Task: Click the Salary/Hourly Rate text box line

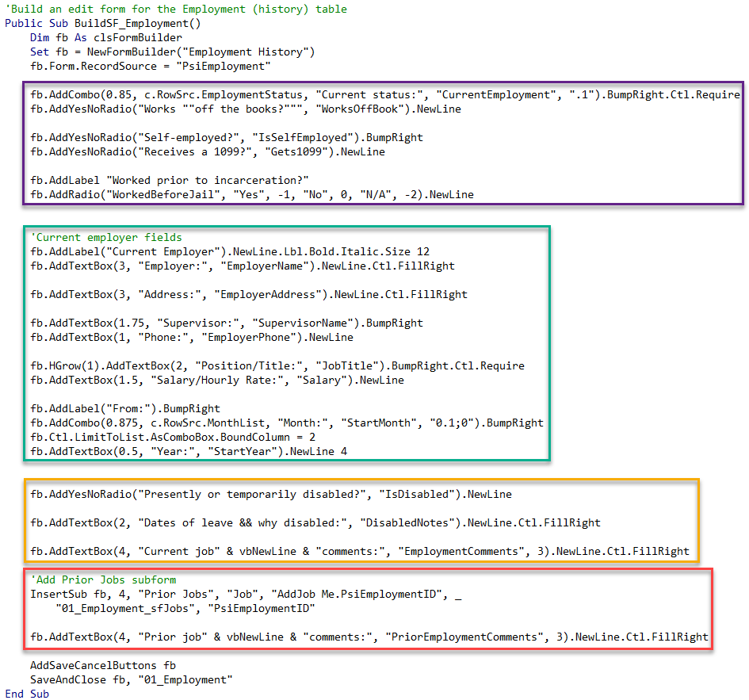Action: (x=217, y=381)
